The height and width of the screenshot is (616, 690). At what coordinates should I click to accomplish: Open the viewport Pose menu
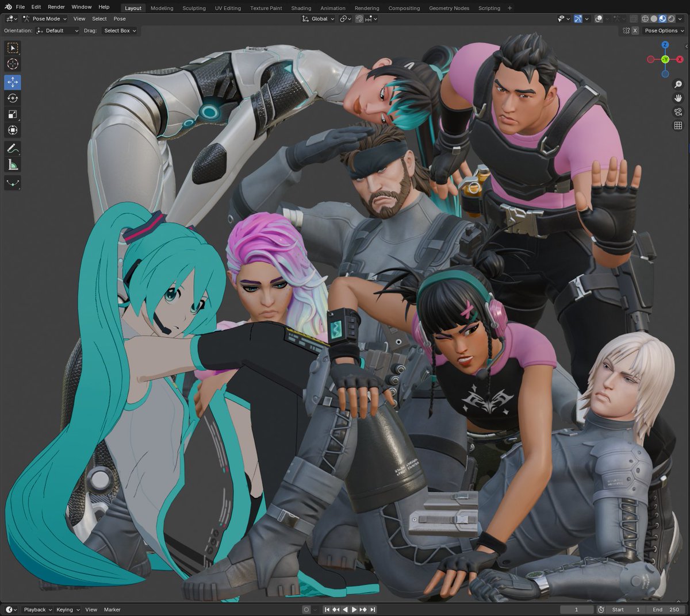pos(120,18)
